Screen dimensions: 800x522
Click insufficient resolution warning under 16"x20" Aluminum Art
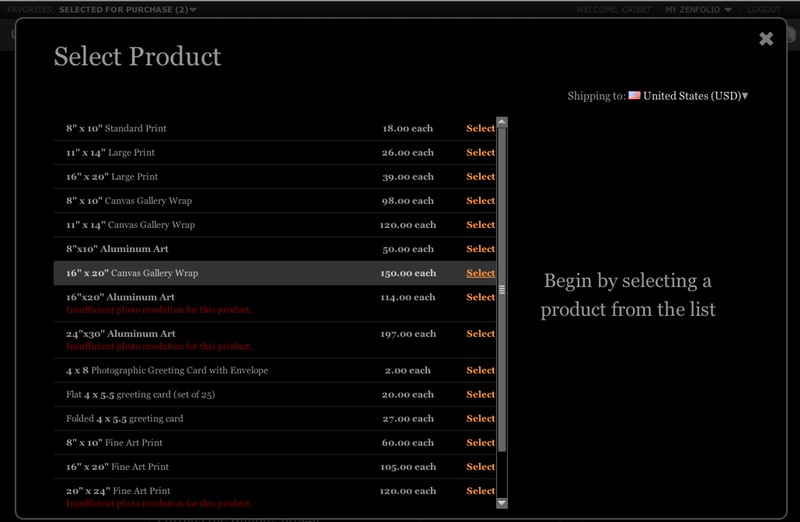159,310
